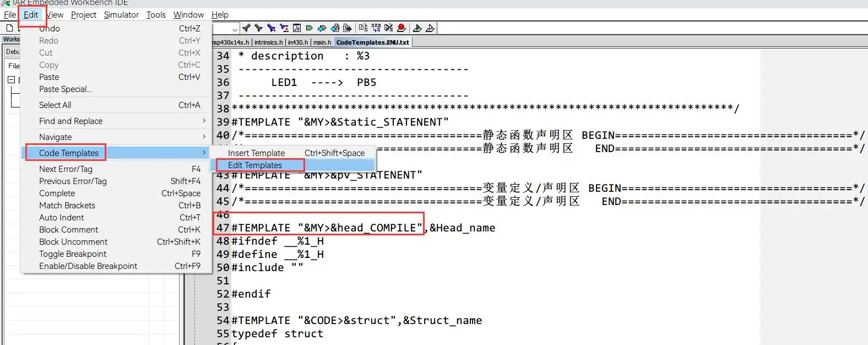The width and height of the screenshot is (868, 345).
Task: Open the intrinsics.h editor tab
Action: point(268,42)
